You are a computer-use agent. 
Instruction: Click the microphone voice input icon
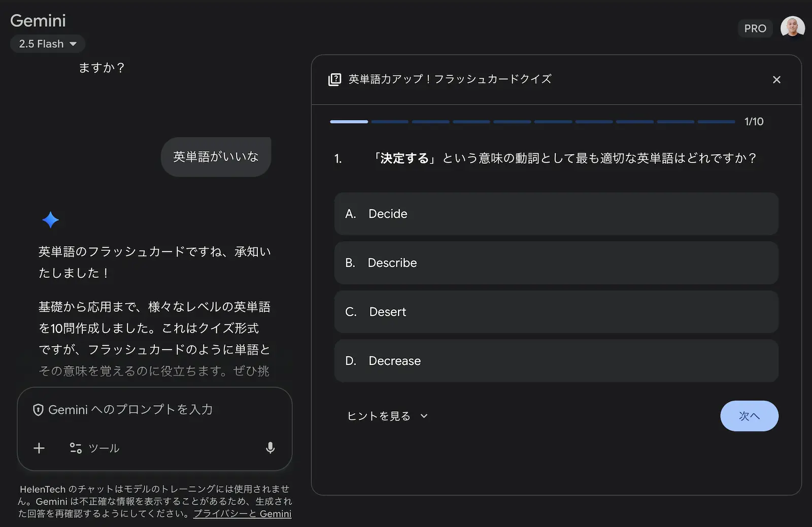(270, 447)
